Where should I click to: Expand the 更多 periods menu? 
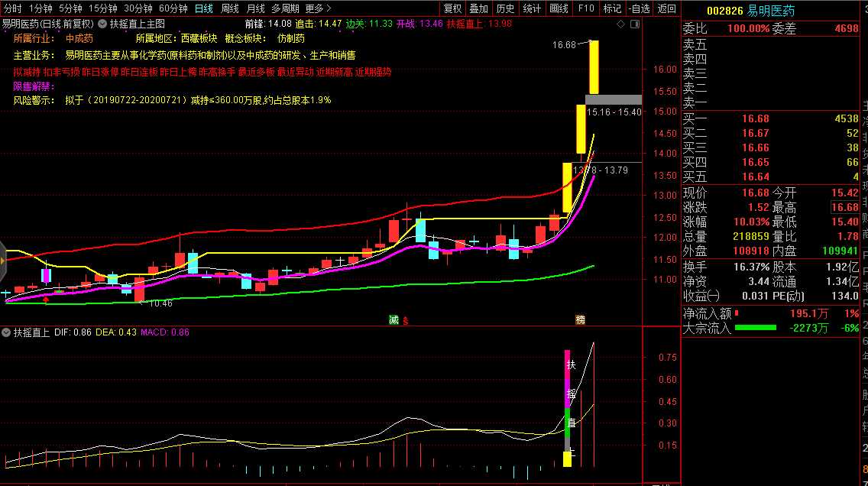click(x=318, y=8)
